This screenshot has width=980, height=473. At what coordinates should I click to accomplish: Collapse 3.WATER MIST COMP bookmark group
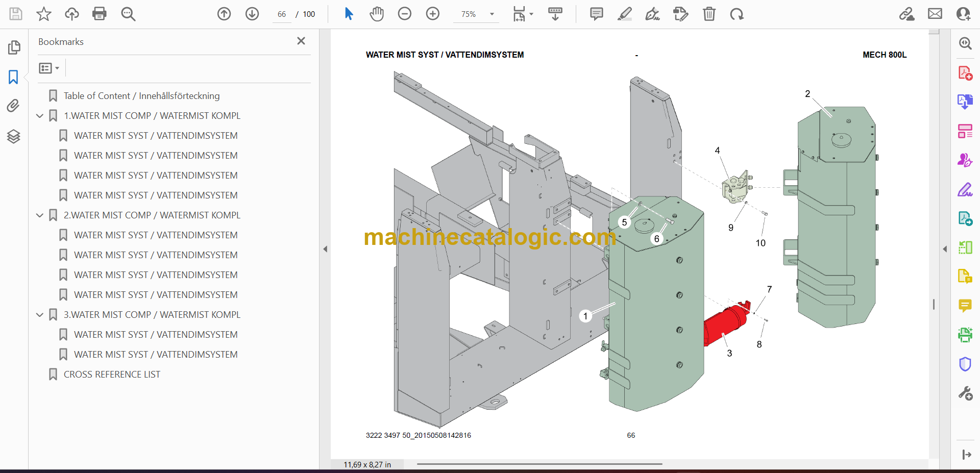click(40, 315)
